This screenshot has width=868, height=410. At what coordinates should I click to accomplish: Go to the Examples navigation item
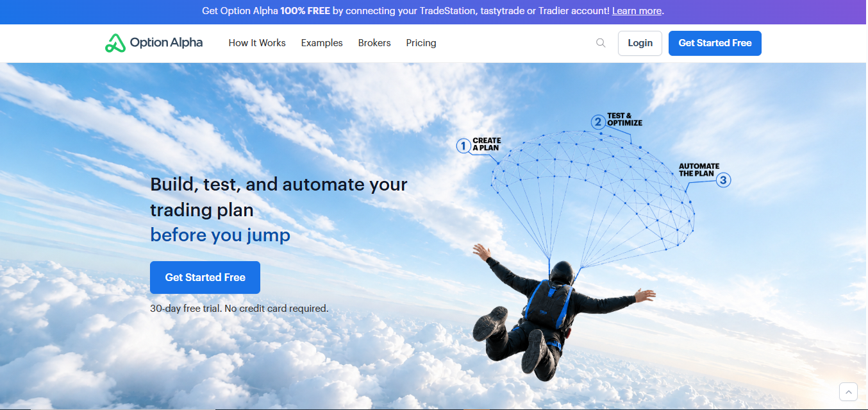322,43
